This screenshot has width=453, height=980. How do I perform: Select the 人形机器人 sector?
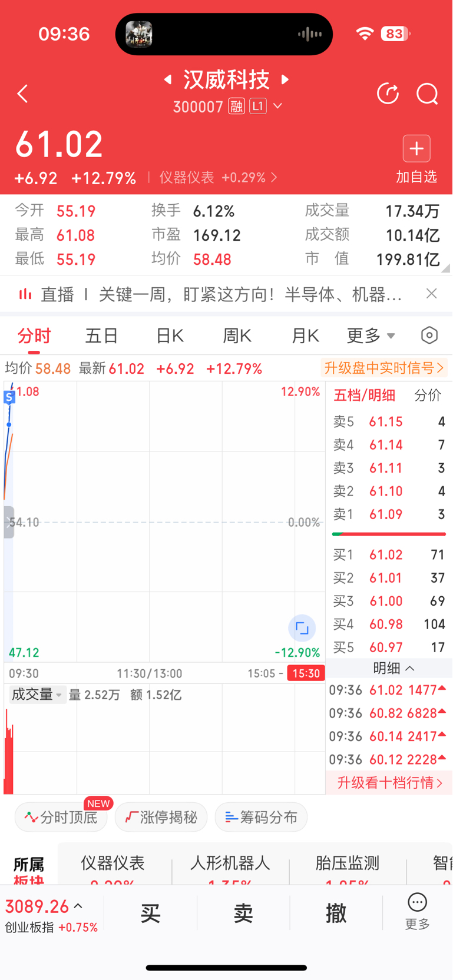coord(230,863)
